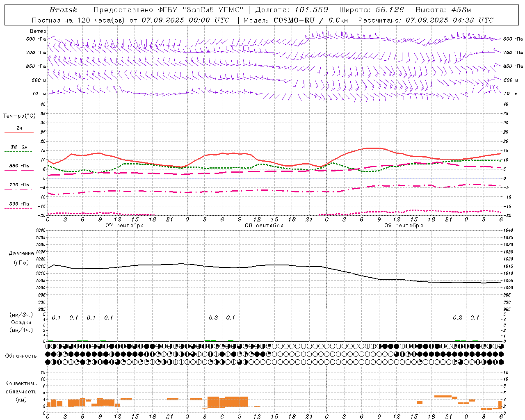The height and width of the screenshot is (420, 525).
Task: Click the pink dashed sample under 850 гПа temperature legend
Action: pyautogui.click(x=18, y=170)
